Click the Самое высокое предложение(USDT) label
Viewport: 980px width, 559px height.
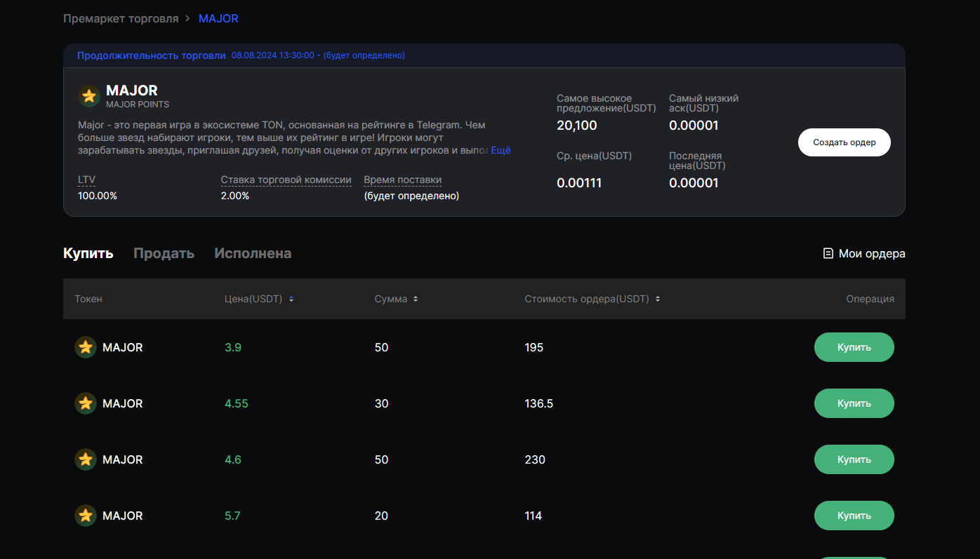pyautogui.click(x=607, y=103)
